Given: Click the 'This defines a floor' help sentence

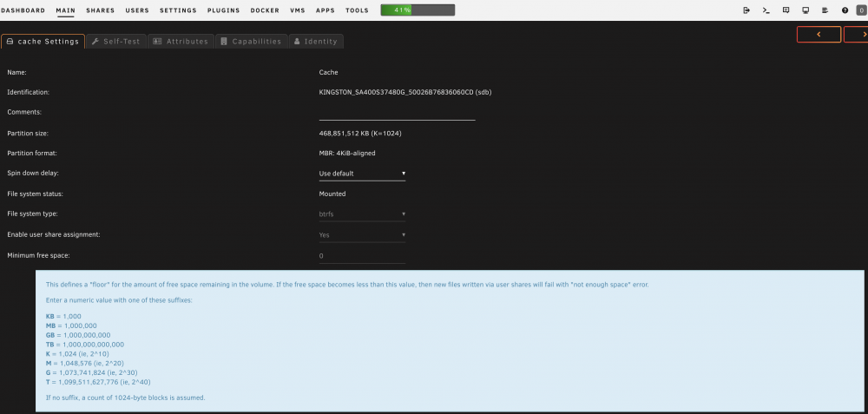Looking at the screenshot, I should [347, 285].
